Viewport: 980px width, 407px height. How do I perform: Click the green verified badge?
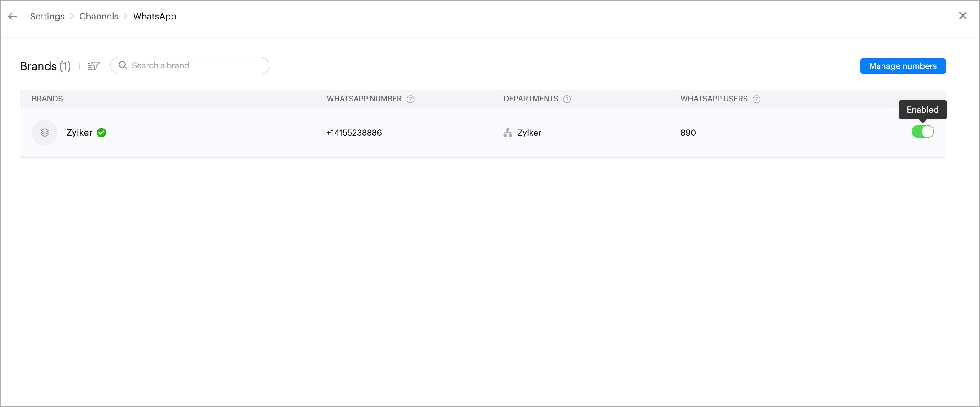[x=102, y=132]
